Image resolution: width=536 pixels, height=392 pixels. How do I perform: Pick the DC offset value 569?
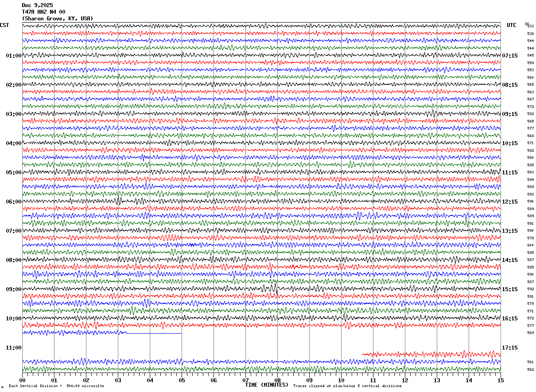click(x=530, y=333)
